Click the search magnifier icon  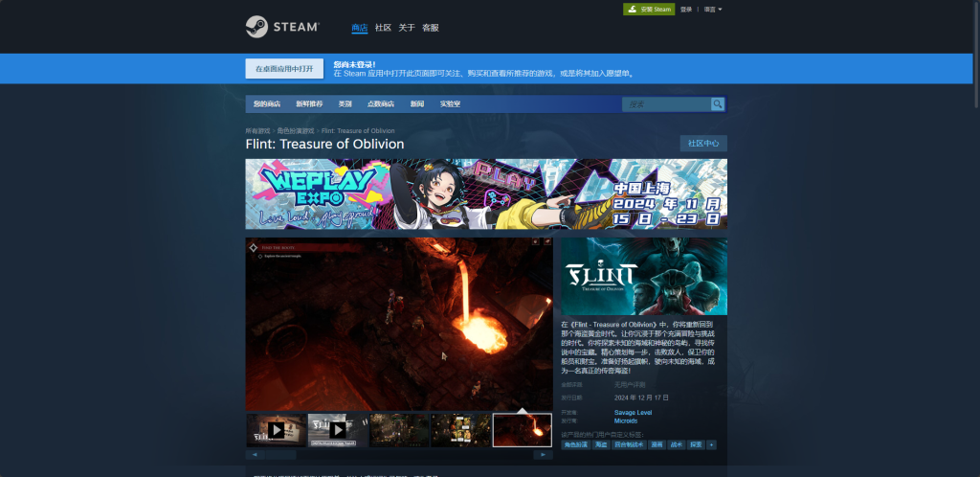tap(718, 103)
